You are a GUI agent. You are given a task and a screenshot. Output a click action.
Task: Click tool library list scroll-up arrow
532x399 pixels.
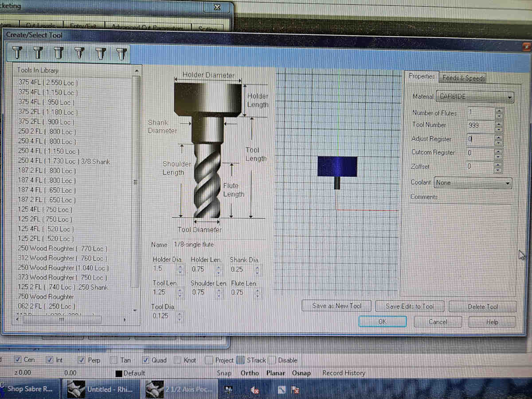click(x=136, y=71)
